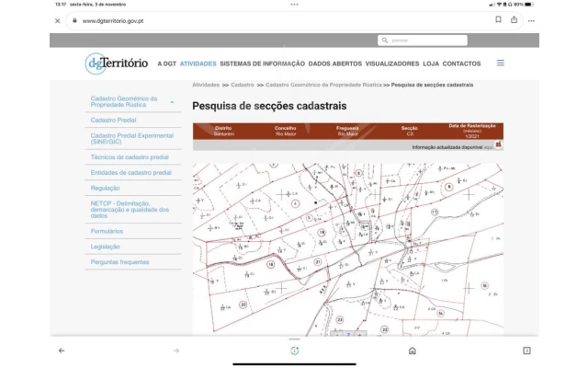Close the browser tab with X

tap(58, 19)
